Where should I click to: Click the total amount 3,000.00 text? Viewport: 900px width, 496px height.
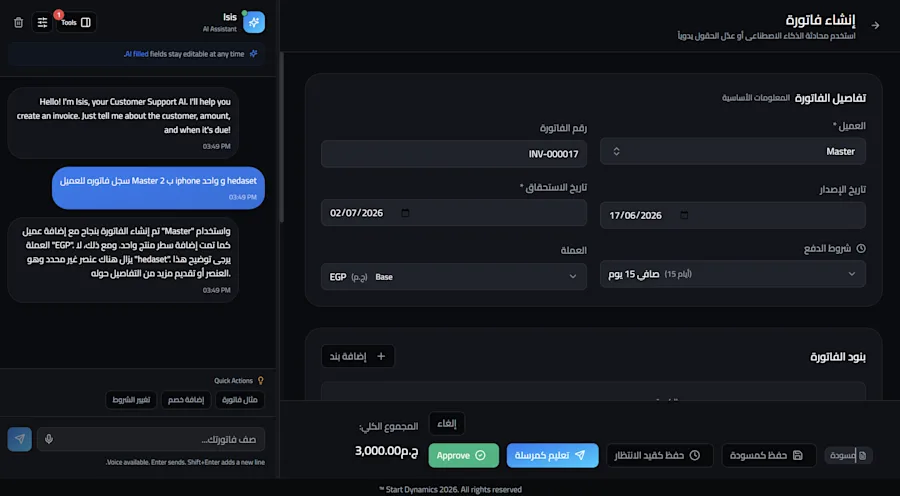(386, 451)
